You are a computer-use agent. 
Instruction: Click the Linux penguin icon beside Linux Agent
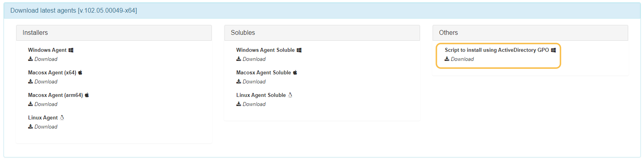[62, 117]
